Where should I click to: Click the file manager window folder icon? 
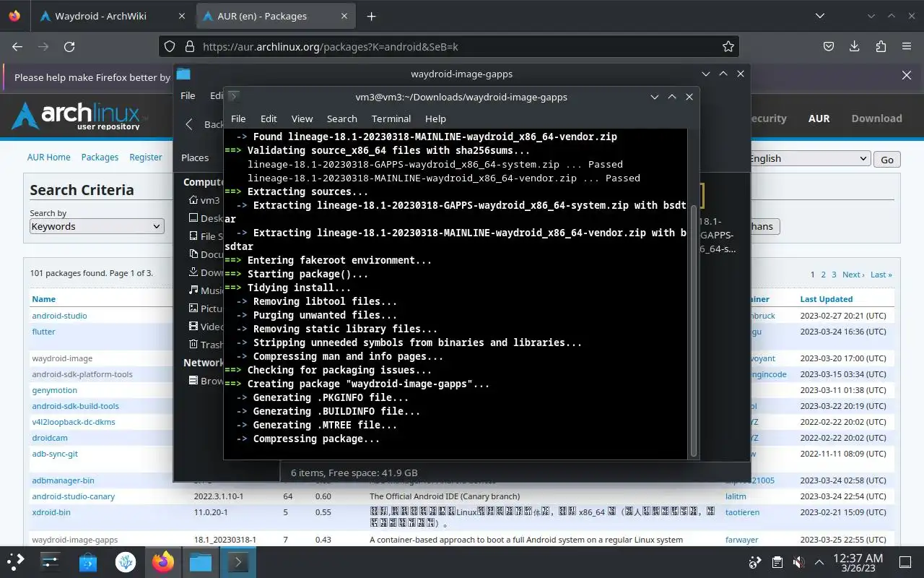pos(183,74)
